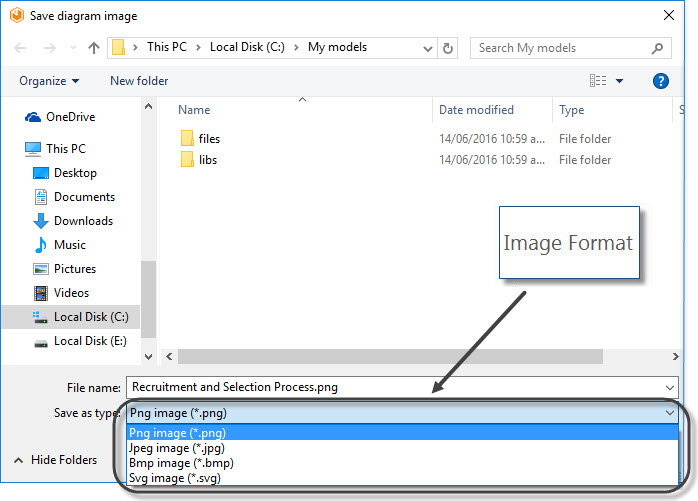Open the help question mark button

pyautogui.click(x=661, y=81)
